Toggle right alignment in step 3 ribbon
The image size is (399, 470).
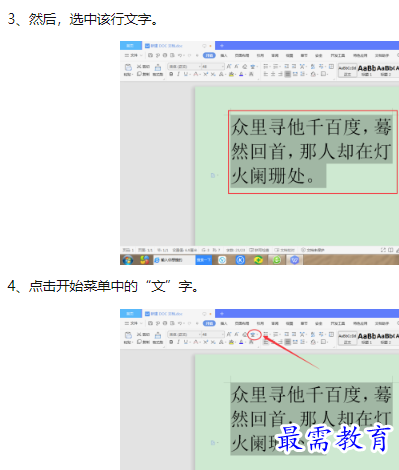click(280, 74)
